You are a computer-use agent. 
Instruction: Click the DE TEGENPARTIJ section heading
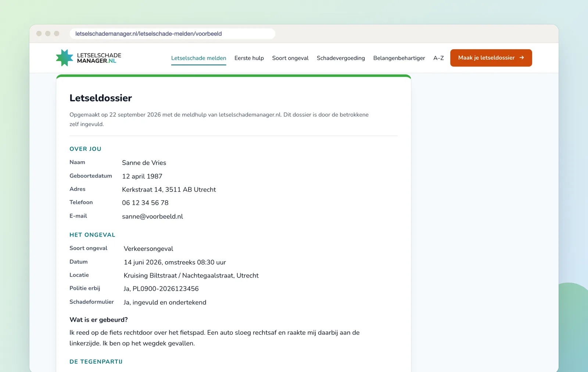[96, 362]
